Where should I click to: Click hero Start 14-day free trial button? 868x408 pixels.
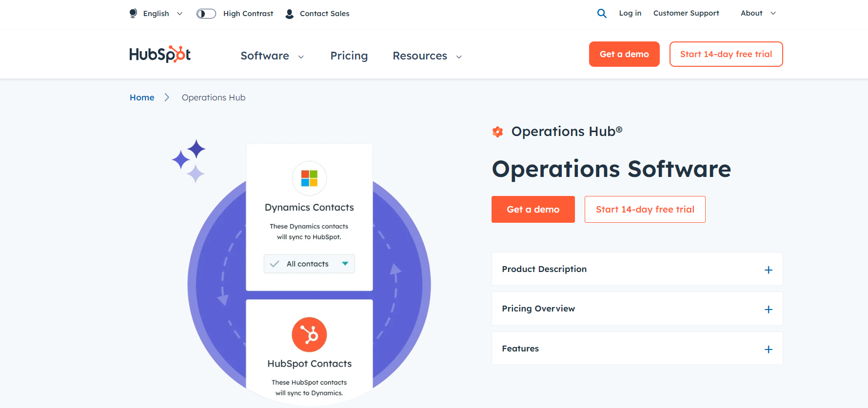(645, 210)
